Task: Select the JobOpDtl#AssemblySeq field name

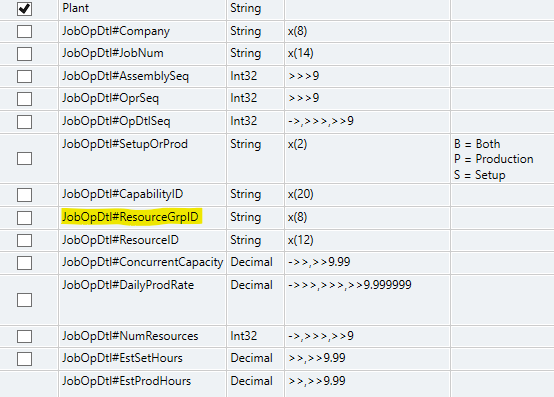Action: 125,76
